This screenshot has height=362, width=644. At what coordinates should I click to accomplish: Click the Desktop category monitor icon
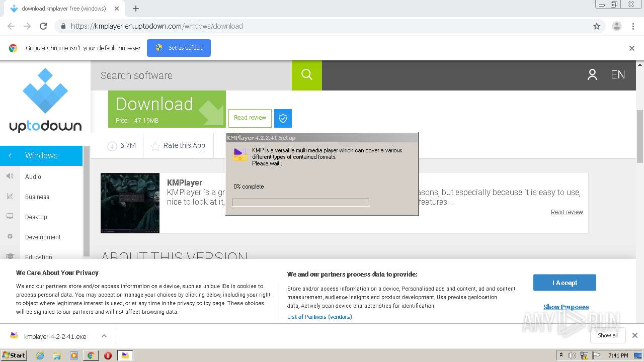[x=10, y=217]
